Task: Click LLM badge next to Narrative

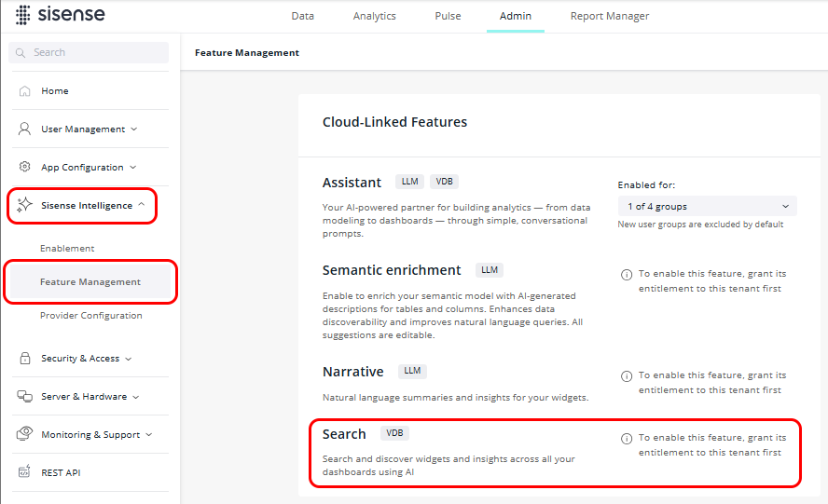Action: tap(412, 371)
